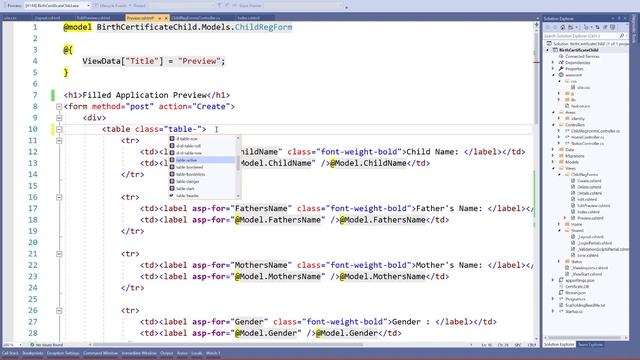Screen dimensions: 640x360
Task: Switch to the Index.cshtml editor tab
Action: coord(249,18)
